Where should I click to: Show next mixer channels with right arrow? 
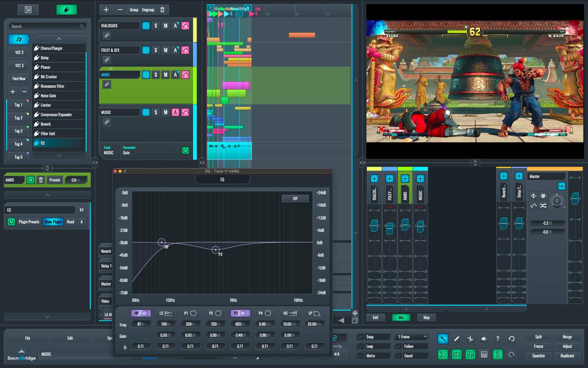coord(486,309)
